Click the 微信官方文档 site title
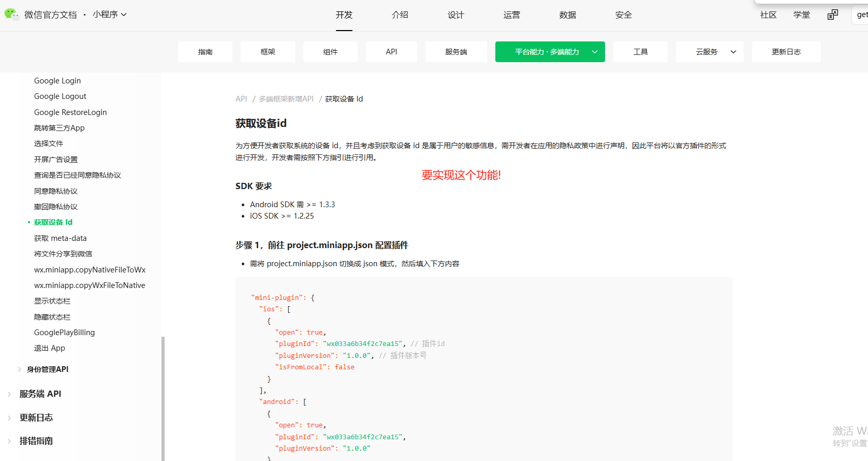Viewport: 868px width, 461px height. [x=50, y=15]
